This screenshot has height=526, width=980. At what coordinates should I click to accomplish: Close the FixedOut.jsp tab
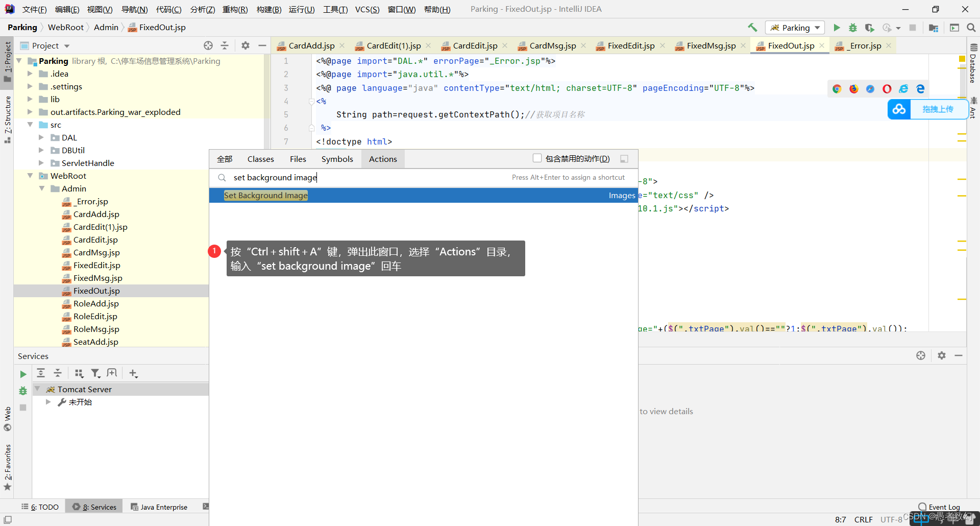pos(822,45)
